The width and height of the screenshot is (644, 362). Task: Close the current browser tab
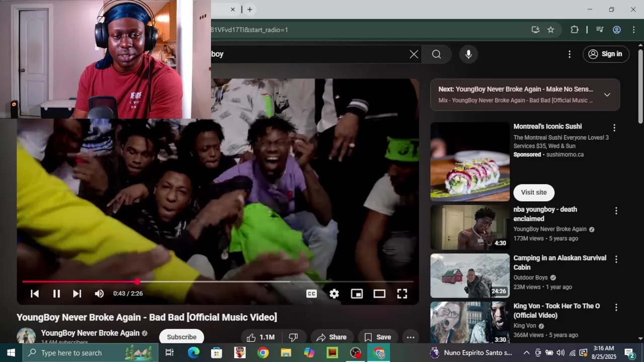tap(232, 9)
